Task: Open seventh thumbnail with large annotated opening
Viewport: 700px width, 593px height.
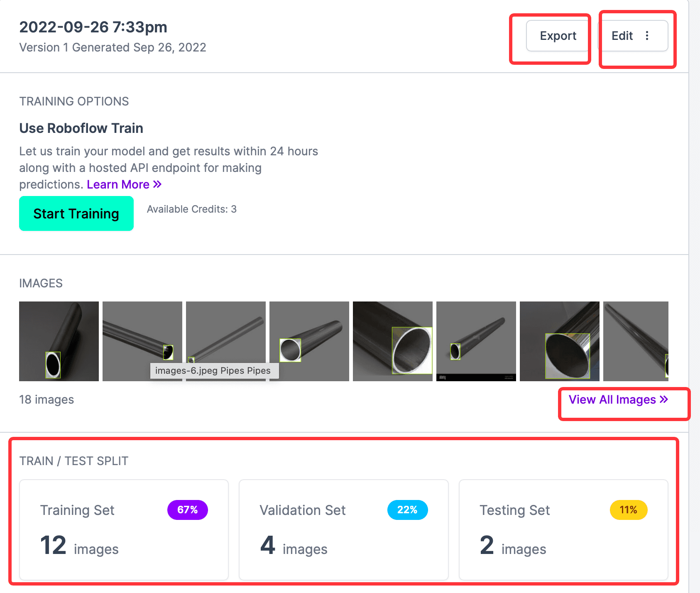Action: [x=560, y=341]
